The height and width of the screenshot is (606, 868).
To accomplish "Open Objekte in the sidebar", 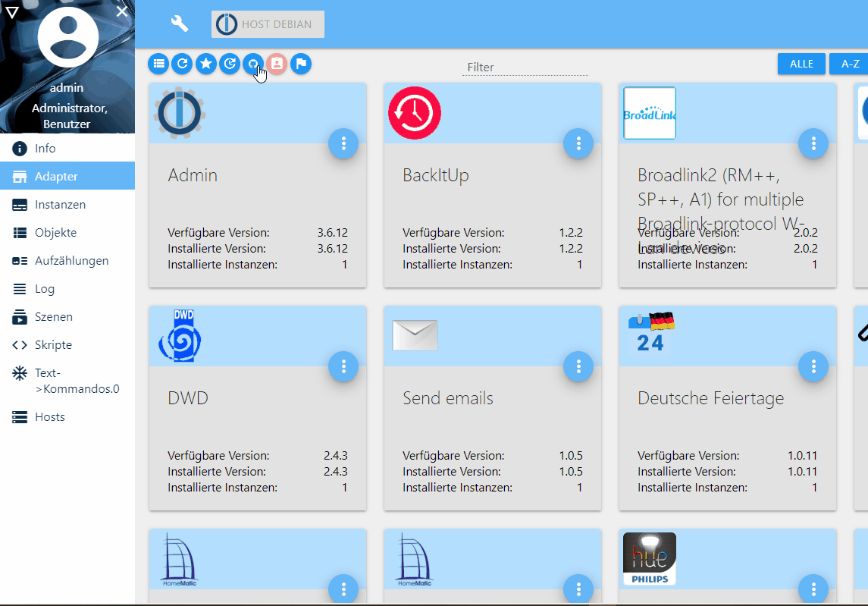I will point(67,233).
